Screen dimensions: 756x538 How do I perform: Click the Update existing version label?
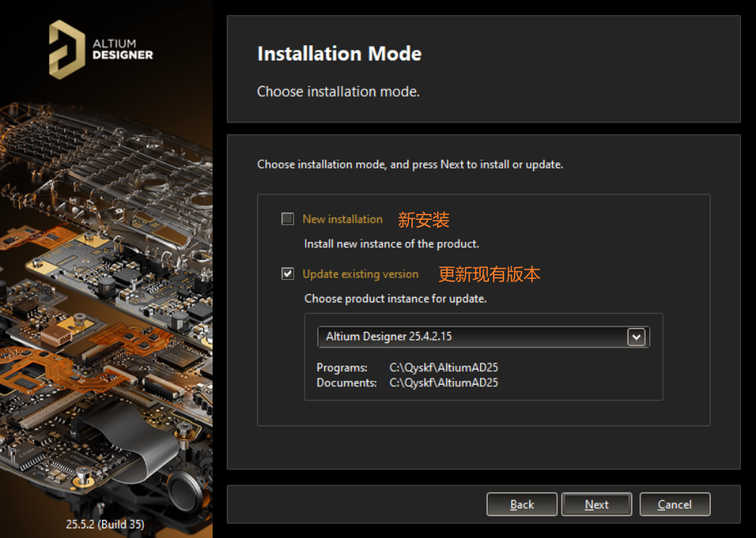[360, 274]
